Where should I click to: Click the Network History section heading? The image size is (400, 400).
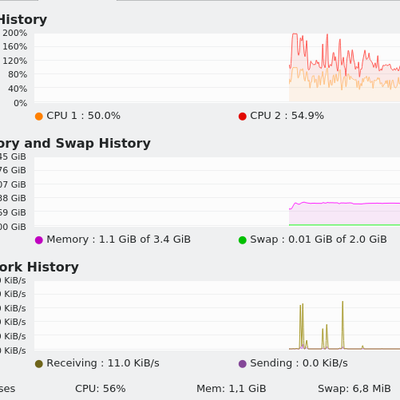click(x=39, y=267)
